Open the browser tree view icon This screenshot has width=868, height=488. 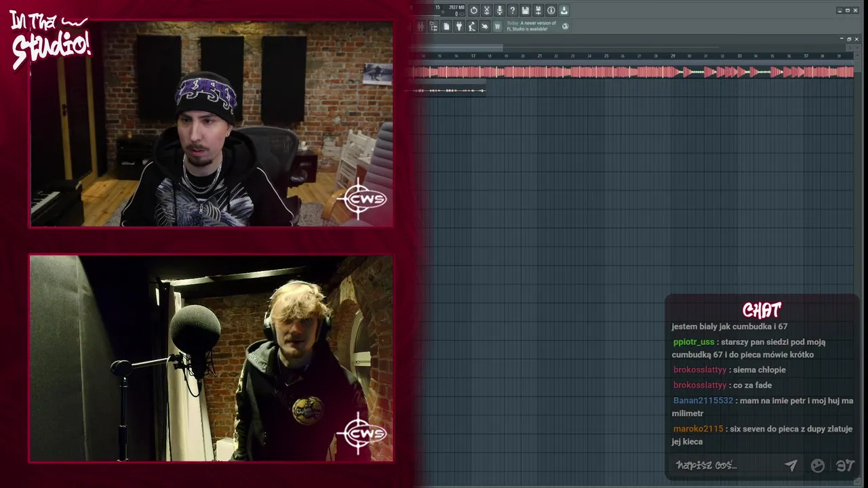click(x=433, y=26)
